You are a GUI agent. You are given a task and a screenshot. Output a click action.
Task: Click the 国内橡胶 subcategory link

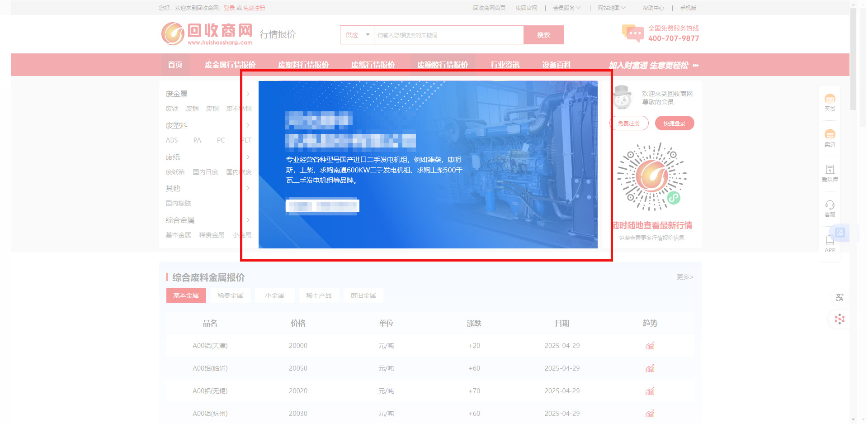tap(178, 203)
